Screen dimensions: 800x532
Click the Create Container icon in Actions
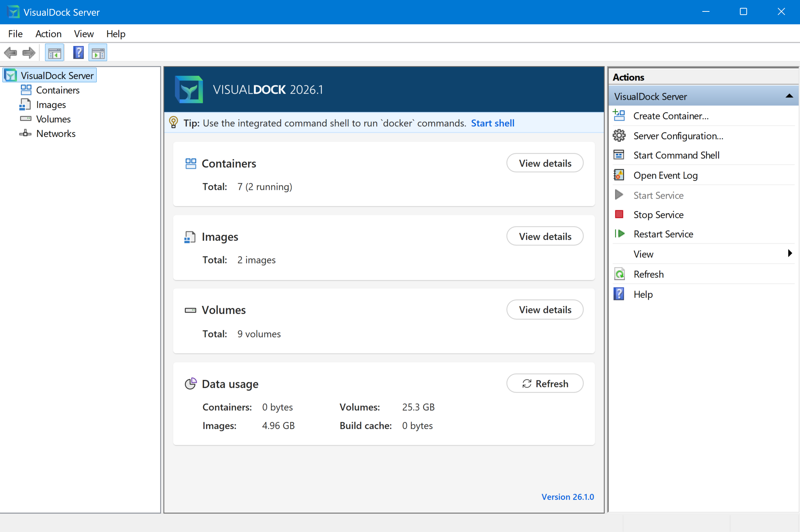pos(619,116)
